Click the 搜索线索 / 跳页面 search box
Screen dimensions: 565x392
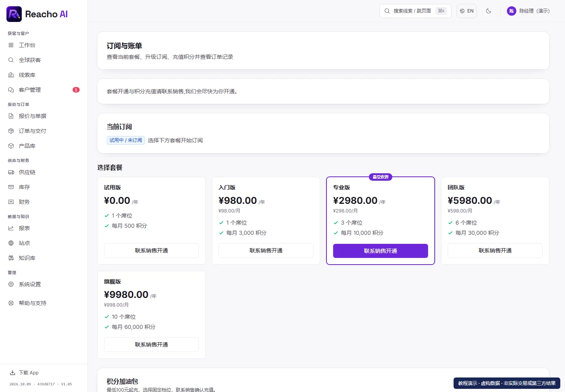click(416, 11)
